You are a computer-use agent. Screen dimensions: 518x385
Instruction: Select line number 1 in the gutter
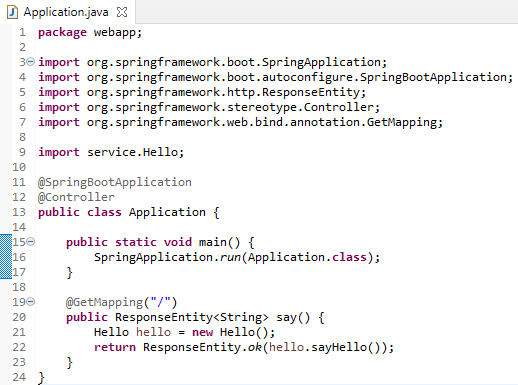click(x=22, y=32)
